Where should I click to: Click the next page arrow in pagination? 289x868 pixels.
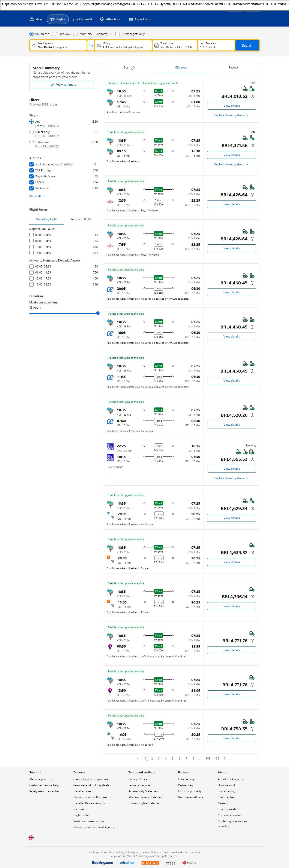(225, 758)
